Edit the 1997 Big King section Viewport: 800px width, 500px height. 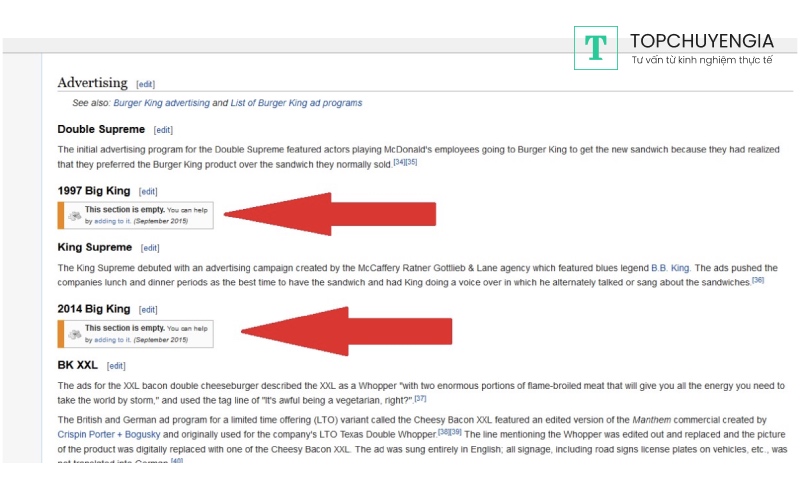[x=148, y=191]
